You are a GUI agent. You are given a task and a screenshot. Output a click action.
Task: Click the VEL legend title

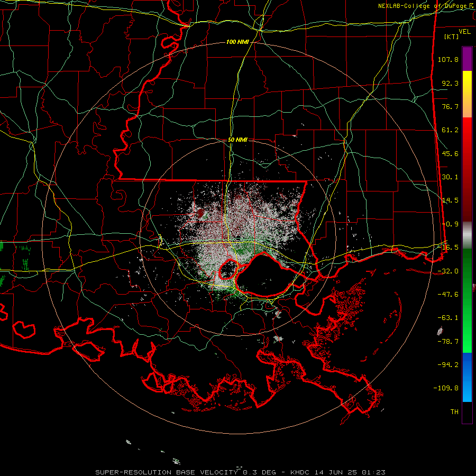pos(465,32)
